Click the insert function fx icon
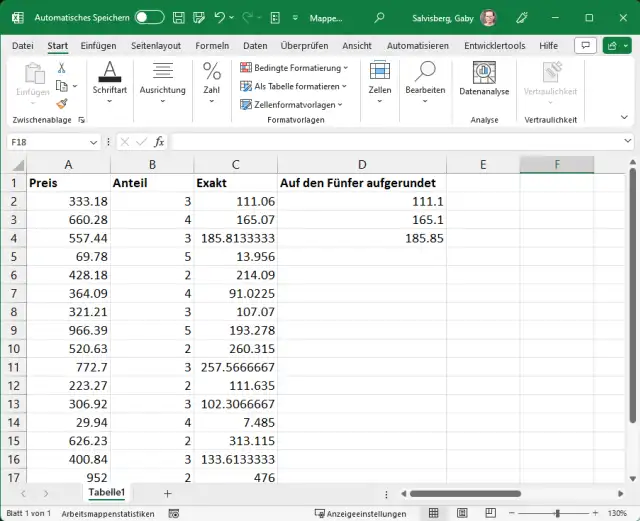 158,142
